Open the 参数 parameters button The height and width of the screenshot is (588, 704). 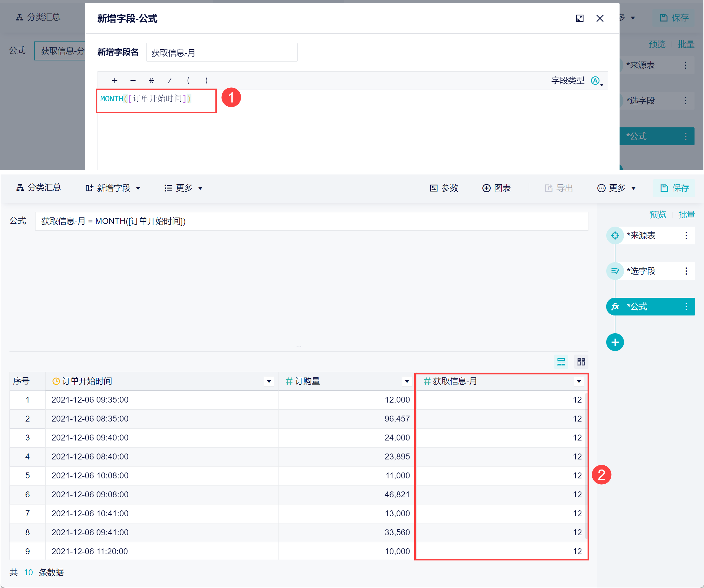[444, 188]
